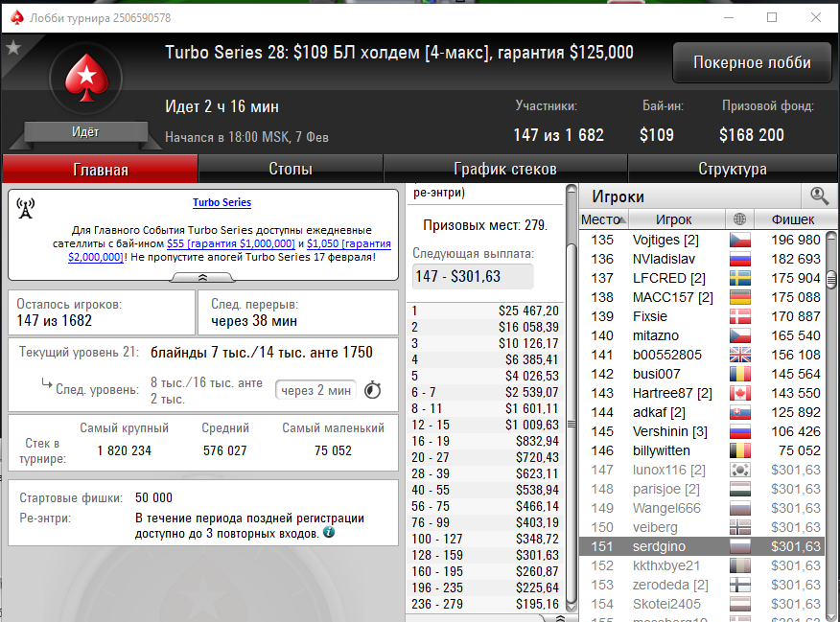This screenshot has width=840, height=622.
Task: Click the Czech flag next to Vojtiges
Action: (740, 240)
